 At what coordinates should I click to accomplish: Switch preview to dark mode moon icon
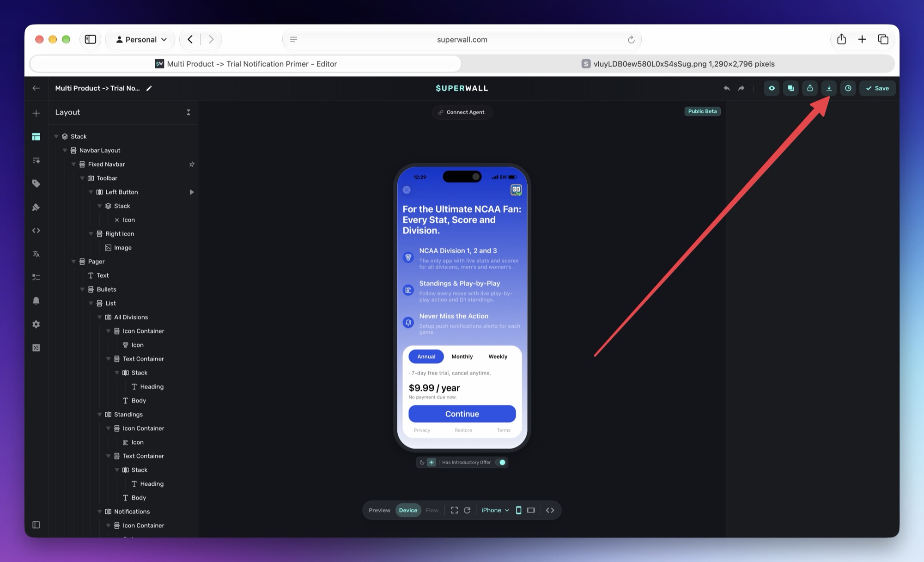click(422, 462)
